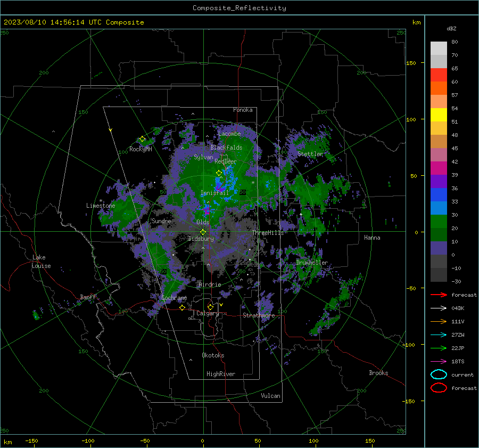Click the yellow diamond marker at Cochrane
This screenshot has width=479, height=448.
183,307
